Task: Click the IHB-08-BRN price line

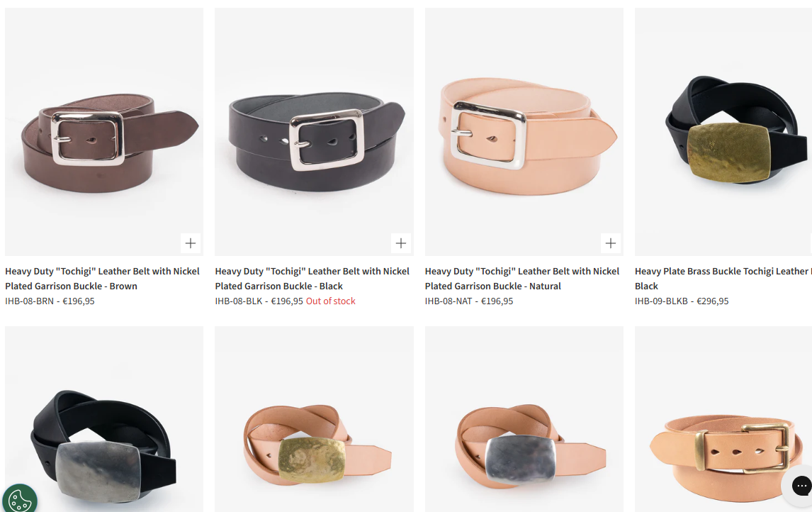Action: [x=50, y=301]
